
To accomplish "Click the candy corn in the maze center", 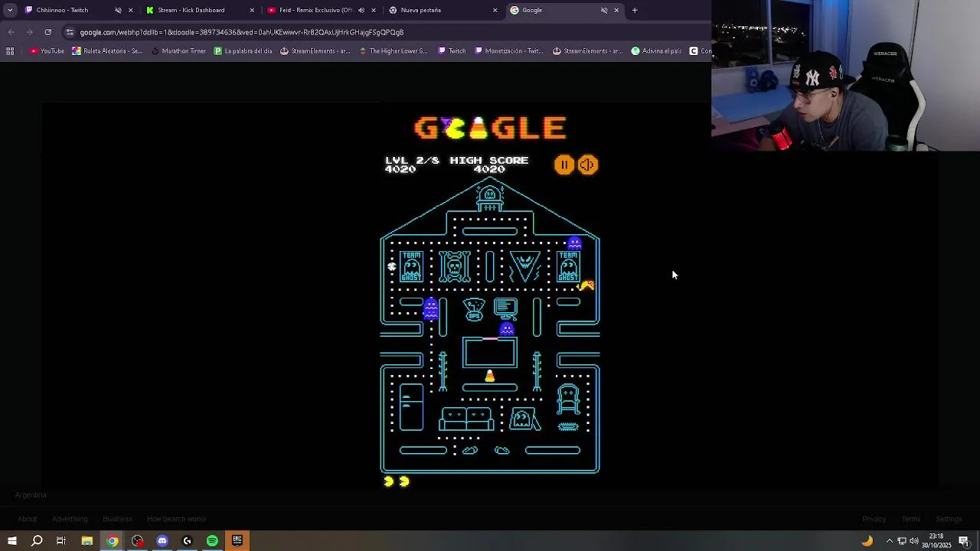I will (x=490, y=376).
